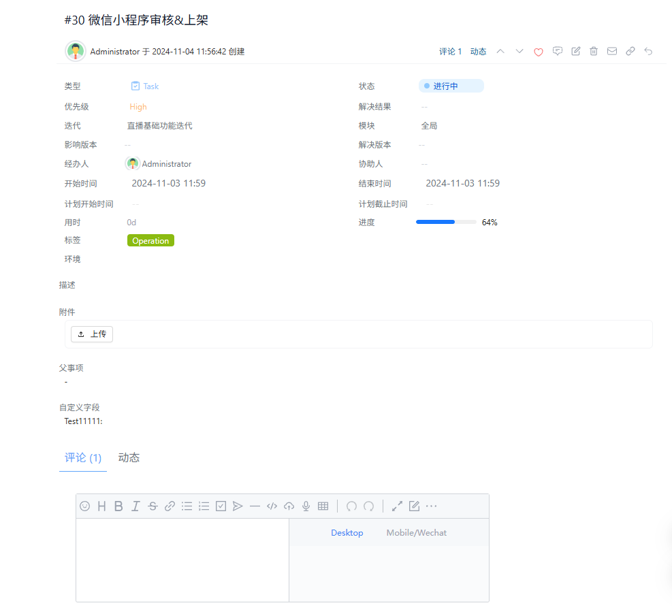The image size is (672, 616).
Task: Copy link with chain icon in header
Action: pyautogui.click(x=630, y=52)
